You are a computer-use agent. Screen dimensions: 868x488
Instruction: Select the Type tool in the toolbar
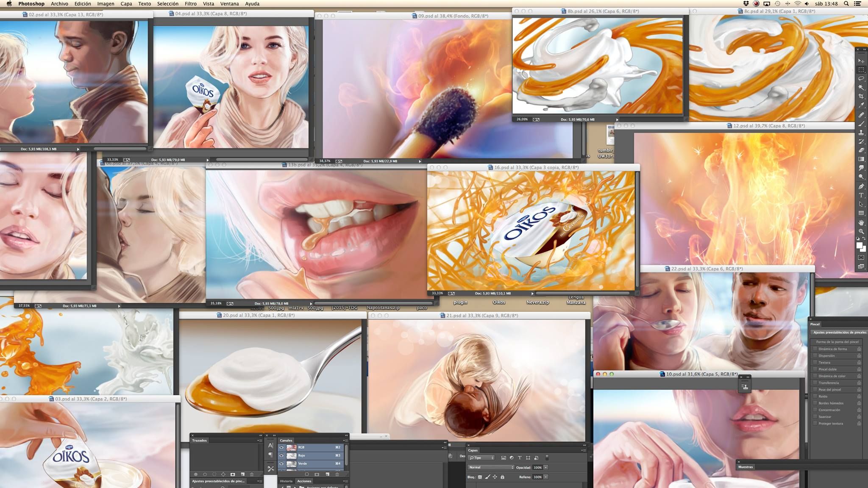pyautogui.click(x=861, y=195)
